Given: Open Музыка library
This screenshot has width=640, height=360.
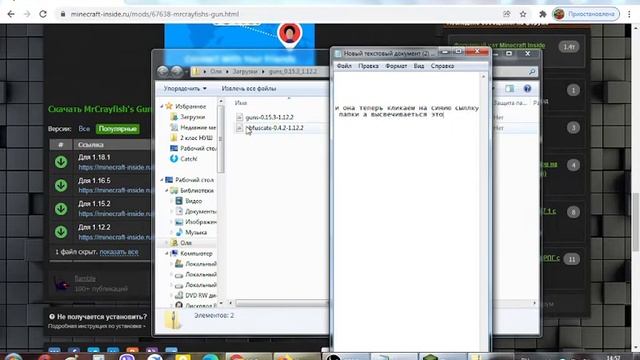Looking at the screenshot, I should point(196,232).
